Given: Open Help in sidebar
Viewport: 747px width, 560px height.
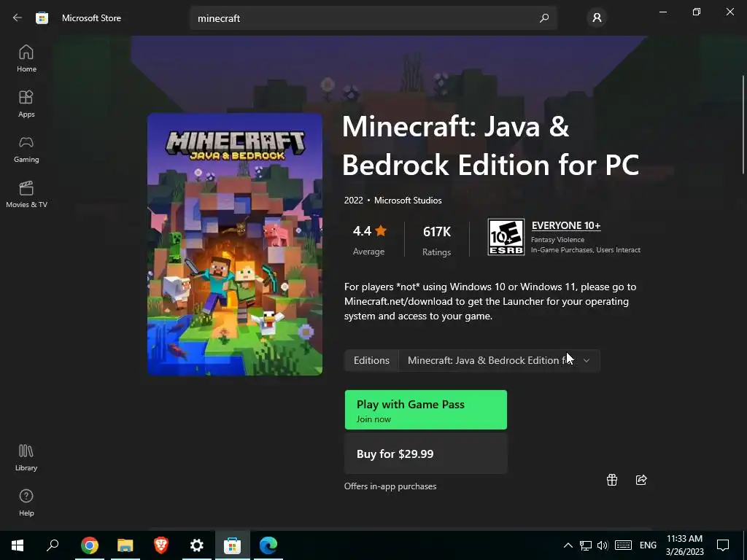Looking at the screenshot, I should point(26,503).
